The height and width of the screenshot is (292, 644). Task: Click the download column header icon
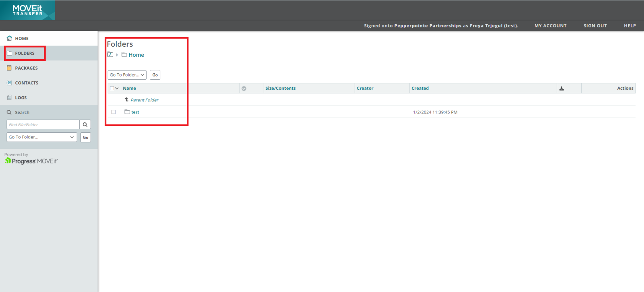point(561,88)
